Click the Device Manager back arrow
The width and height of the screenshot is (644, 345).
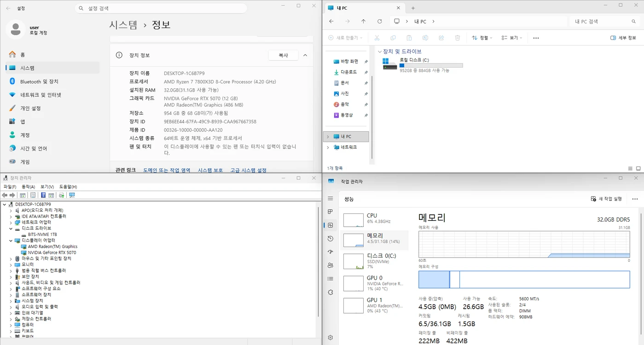tap(5, 195)
